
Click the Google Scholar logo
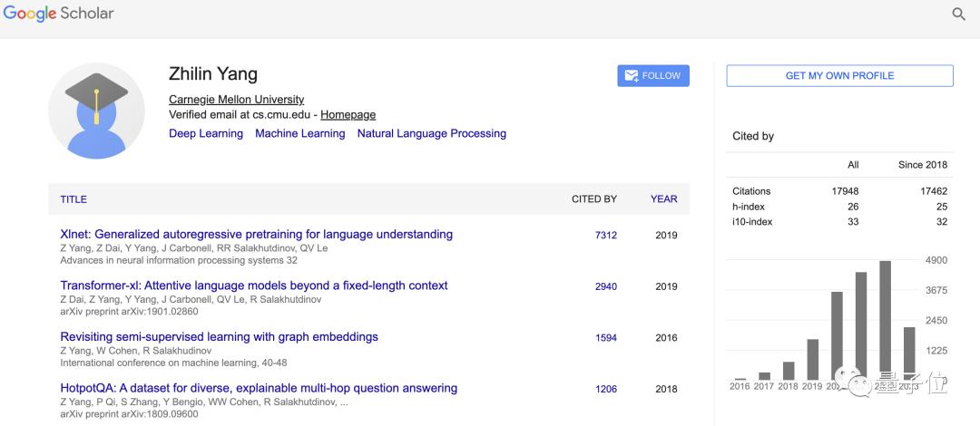(x=58, y=15)
